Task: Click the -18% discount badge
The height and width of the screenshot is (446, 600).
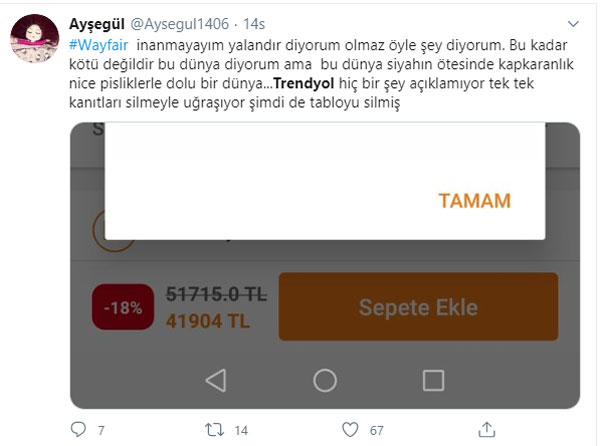Action: [123, 307]
